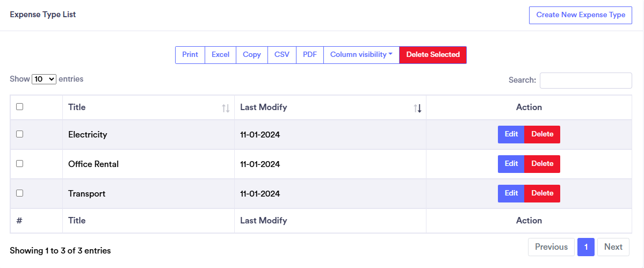The height and width of the screenshot is (268, 644).
Task: Download the list as CSV
Action: (282, 55)
